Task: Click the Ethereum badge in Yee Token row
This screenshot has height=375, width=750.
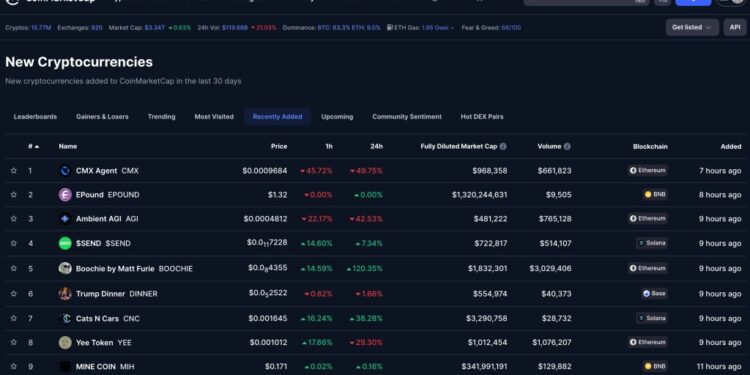Action: pos(648,342)
